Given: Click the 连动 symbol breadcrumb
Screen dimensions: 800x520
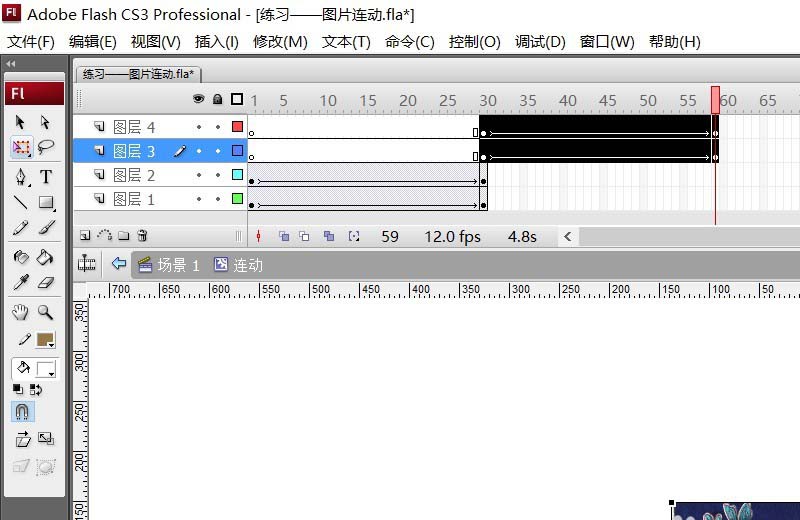Looking at the screenshot, I should click(238, 265).
